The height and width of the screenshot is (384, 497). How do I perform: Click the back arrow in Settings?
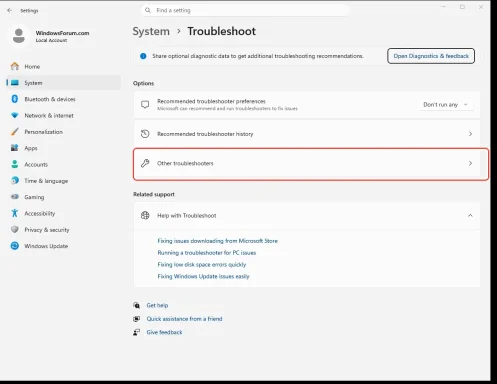coord(9,10)
